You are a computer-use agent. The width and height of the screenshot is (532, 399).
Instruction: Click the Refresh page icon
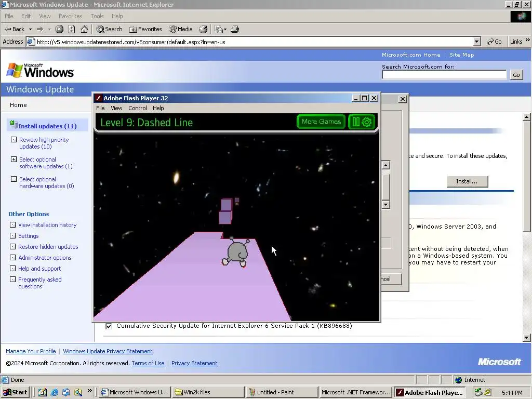pyautogui.click(x=72, y=29)
